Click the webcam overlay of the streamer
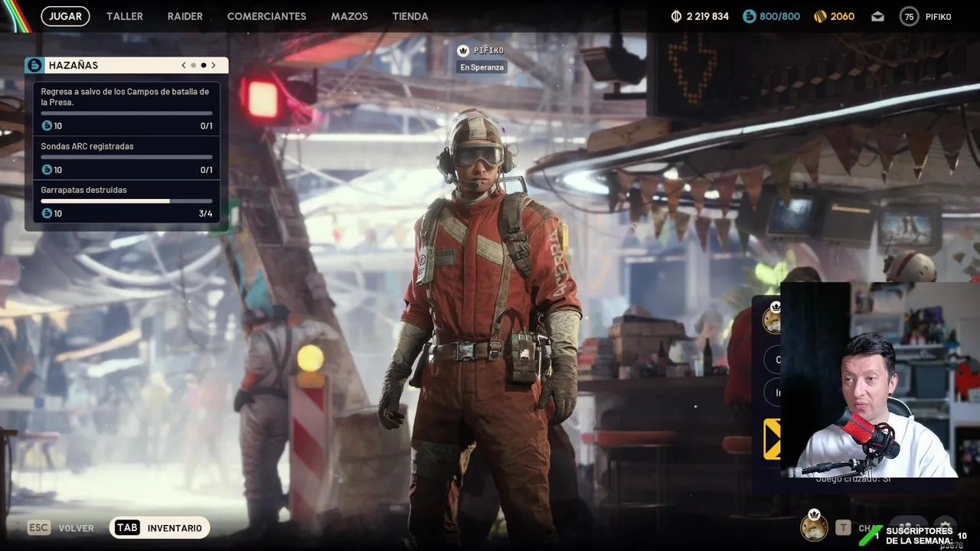 [x=879, y=380]
